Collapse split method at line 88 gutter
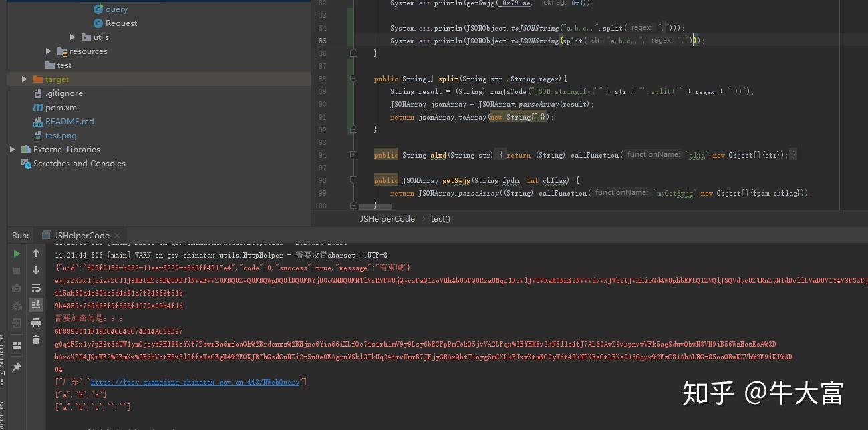Image resolution: width=868 pixels, height=430 pixels. (353, 79)
